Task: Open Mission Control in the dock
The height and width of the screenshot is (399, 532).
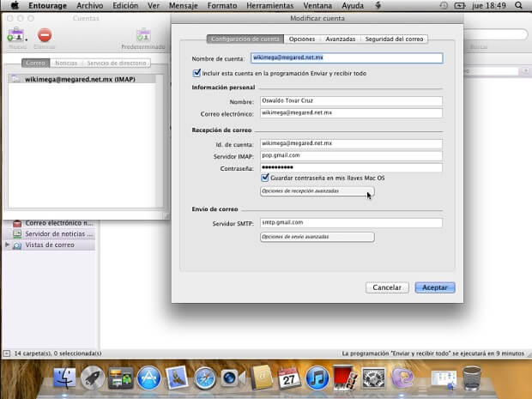Action: click(121, 378)
